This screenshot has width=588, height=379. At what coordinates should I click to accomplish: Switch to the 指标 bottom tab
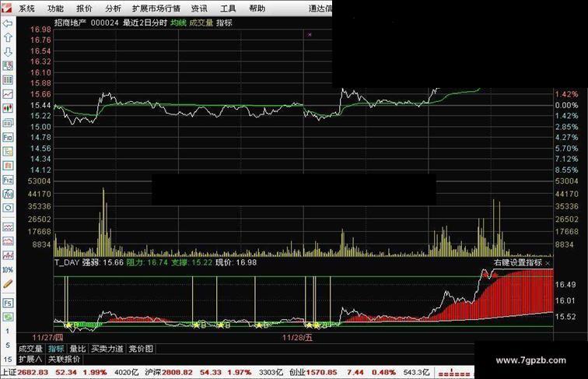(56, 349)
